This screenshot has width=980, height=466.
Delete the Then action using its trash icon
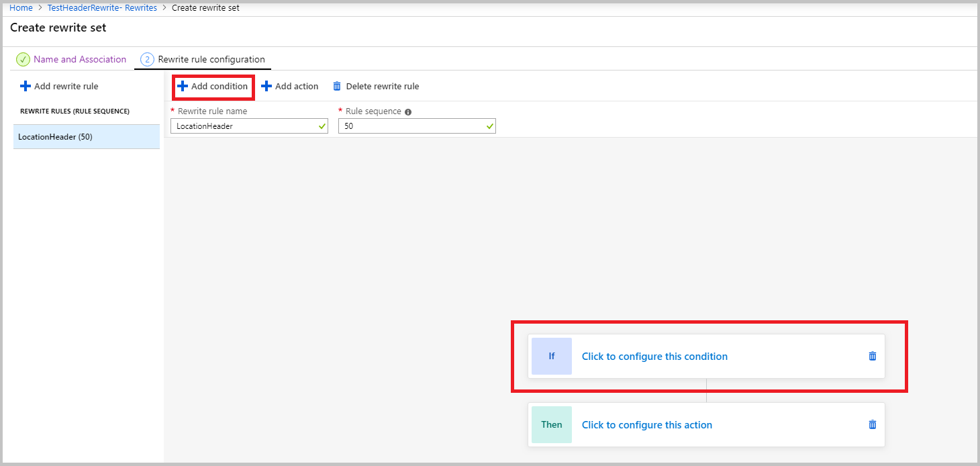872,424
